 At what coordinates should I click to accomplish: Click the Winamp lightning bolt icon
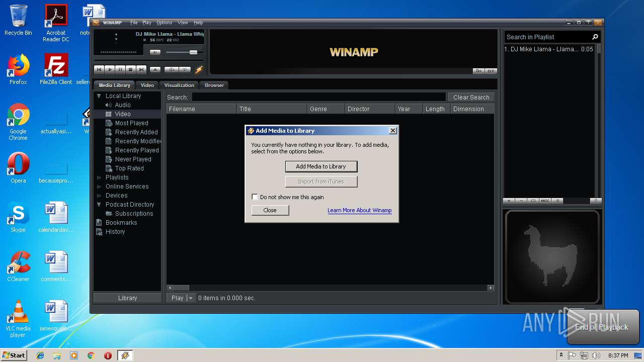199,70
